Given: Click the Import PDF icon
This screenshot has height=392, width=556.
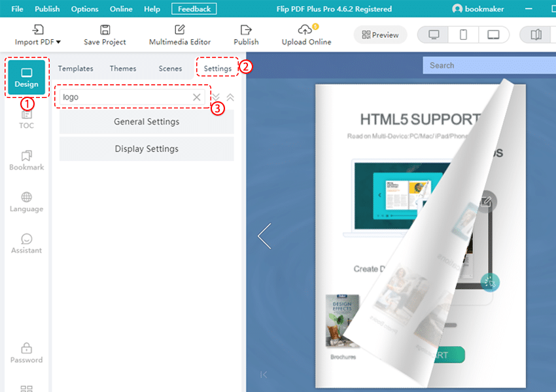Looking at the screenshot, I should click(x=37, y=30).
